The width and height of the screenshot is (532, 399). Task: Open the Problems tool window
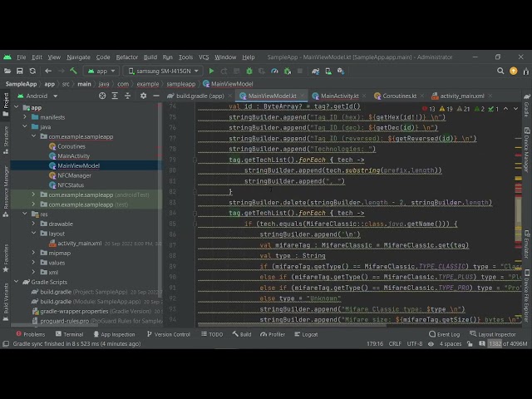pyautogui.click(x=31, y=334)
